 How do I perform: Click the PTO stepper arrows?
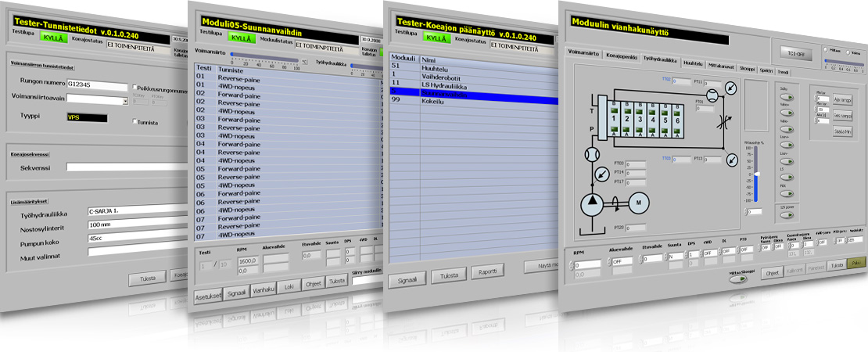(x=739, y=250)
